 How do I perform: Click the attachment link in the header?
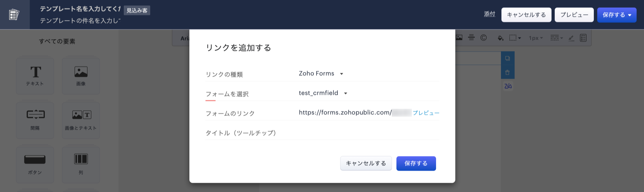pos(489,14)
